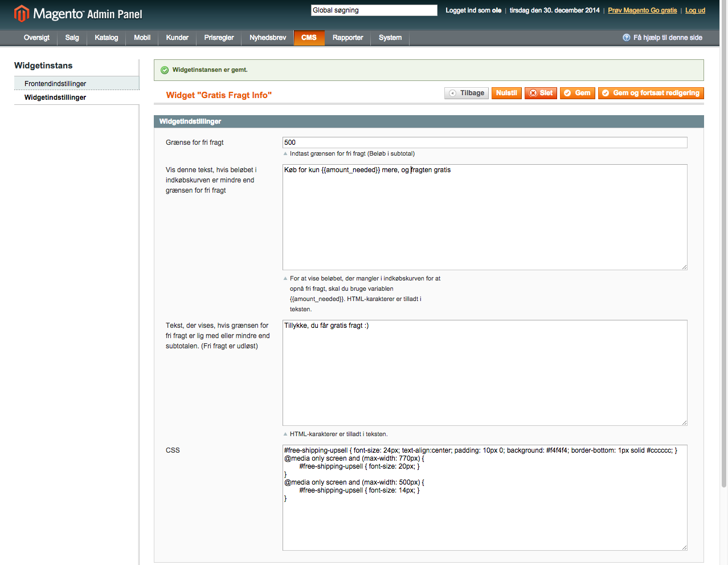Select the Widgetindstillinger tab
The width and height of the screenshot is (728, 565).
coord(55,97)
